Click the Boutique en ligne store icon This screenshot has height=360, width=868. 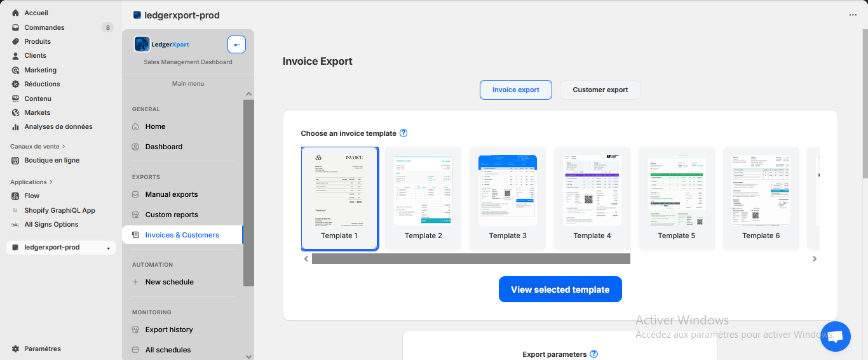click(x=15, y=160)
